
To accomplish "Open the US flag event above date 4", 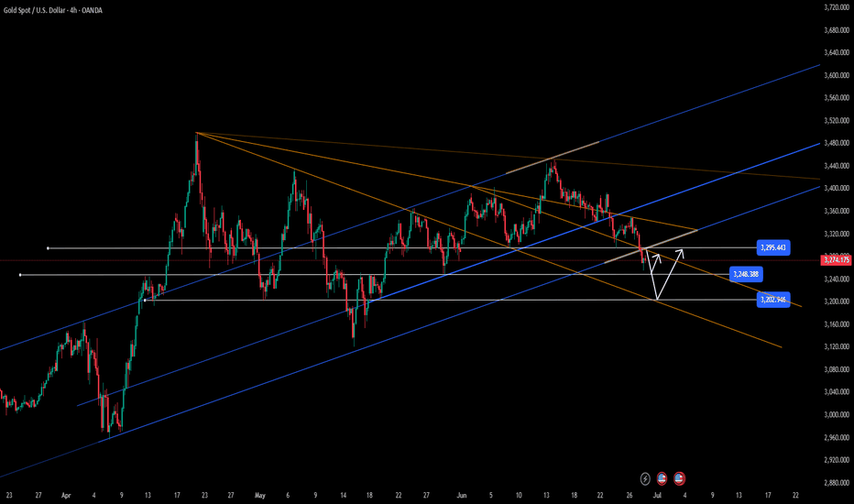I will tap(679, 479).
